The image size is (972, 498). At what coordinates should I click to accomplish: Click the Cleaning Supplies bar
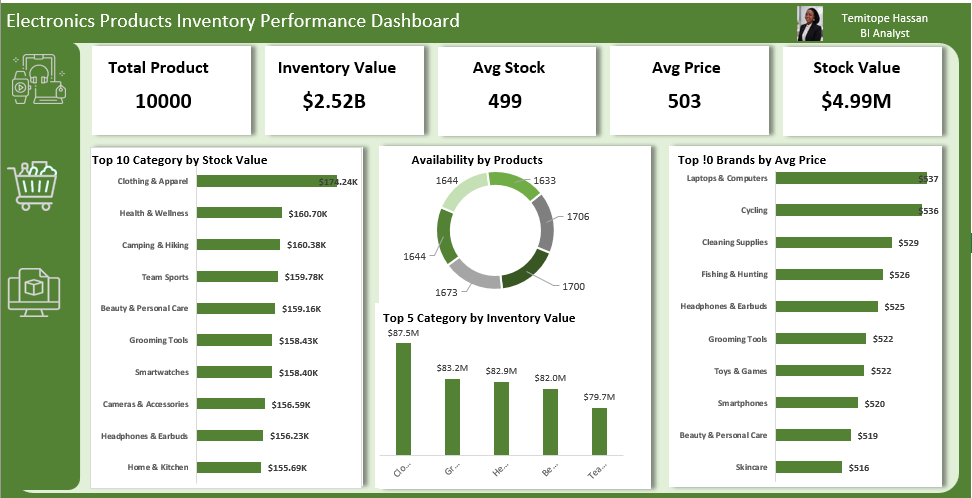point(834,242)
